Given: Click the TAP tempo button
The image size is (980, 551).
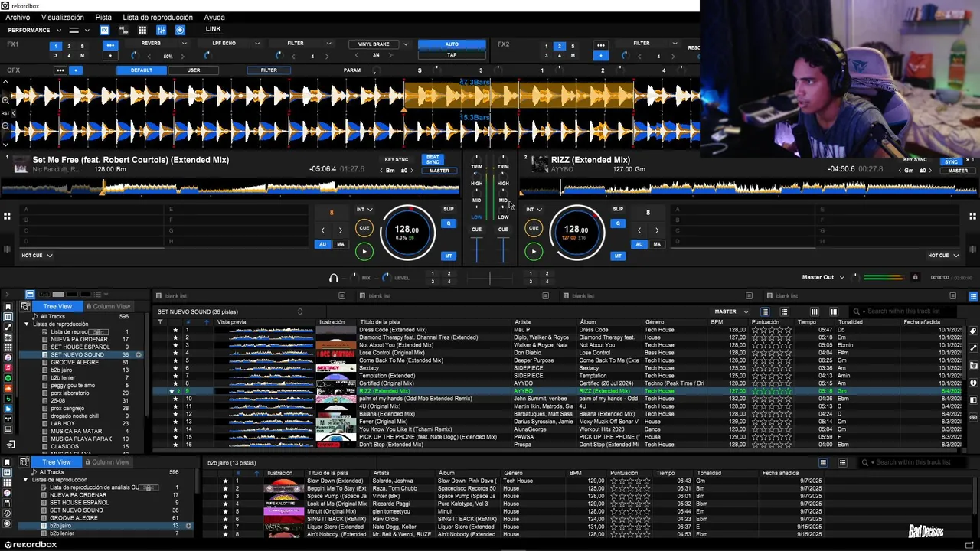Looking at the screenshot, I should (x=452, y=54).
